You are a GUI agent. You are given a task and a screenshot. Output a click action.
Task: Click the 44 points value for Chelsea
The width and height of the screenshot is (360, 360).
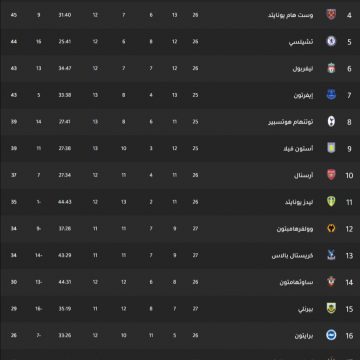click(x=14, y=42)
